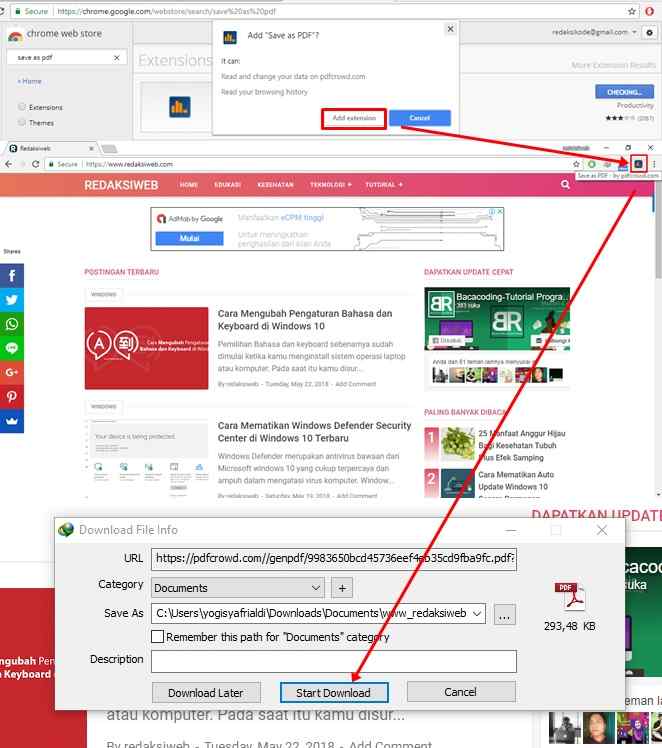This screenshot has width=662, height=748.
Task: Close the AdMob advertisement
Action: [500, 211]
